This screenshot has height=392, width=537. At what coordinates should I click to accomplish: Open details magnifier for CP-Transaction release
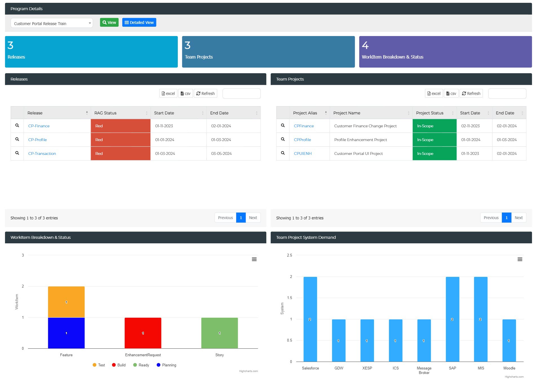tap(17, 153)
